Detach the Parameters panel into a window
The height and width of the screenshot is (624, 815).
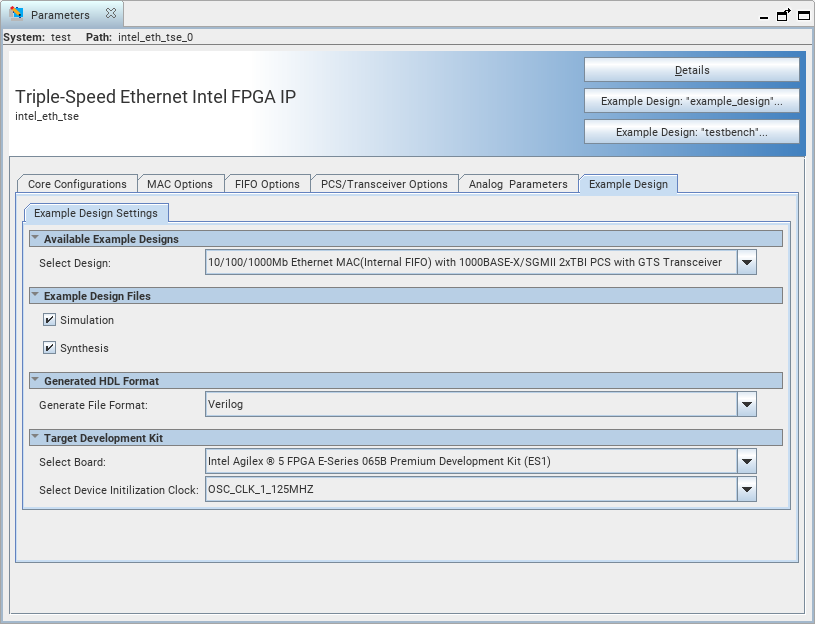(x=783, y=15)
